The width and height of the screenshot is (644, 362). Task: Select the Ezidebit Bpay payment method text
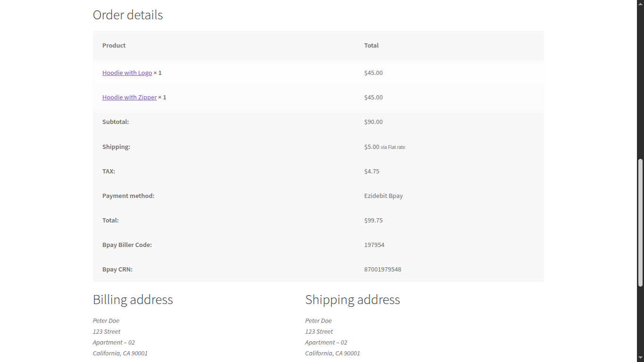pyautogui.click(x=383, y=196)
